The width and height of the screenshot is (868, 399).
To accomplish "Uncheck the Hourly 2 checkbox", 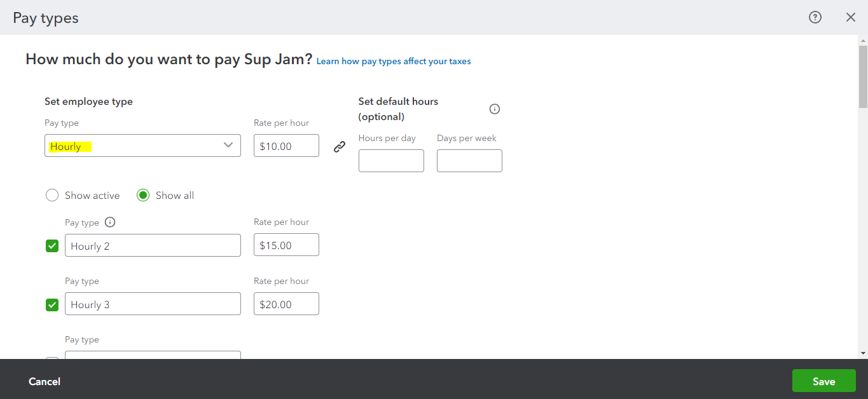I will click(52, 246).
